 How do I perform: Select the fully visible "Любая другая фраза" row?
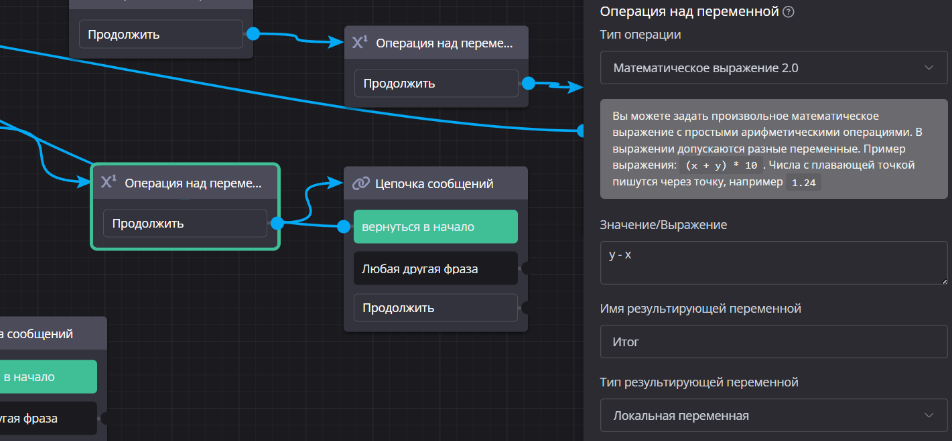[x=435, y=268]
